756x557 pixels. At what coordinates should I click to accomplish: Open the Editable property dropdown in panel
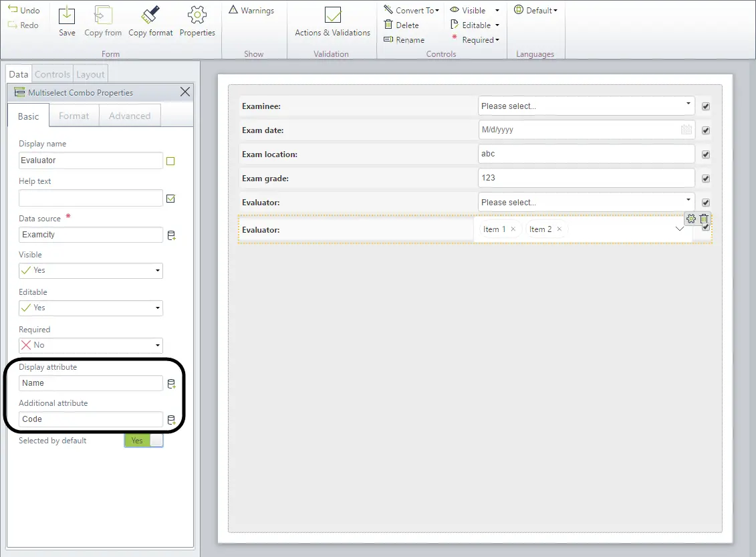(x=91, y=308)
